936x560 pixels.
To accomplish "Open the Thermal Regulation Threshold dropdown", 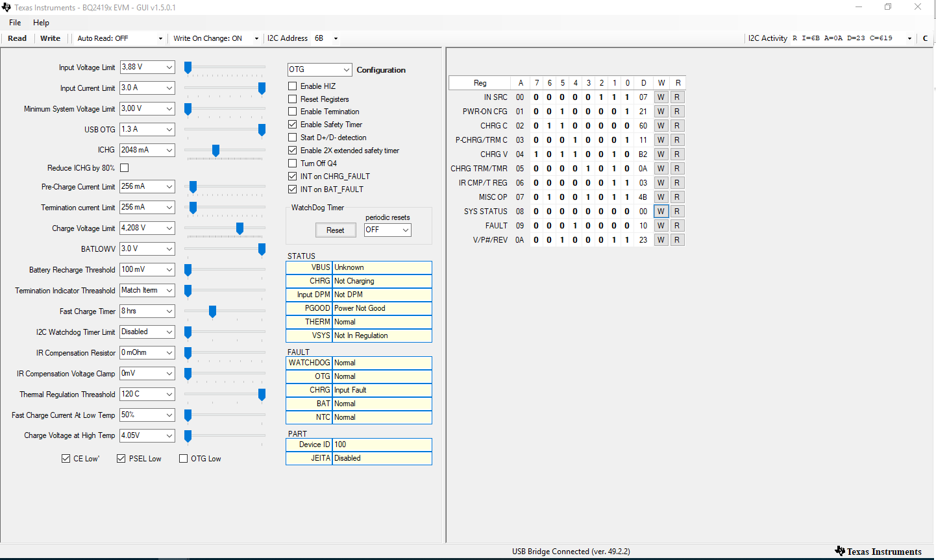I will click(x=147, y=394).
